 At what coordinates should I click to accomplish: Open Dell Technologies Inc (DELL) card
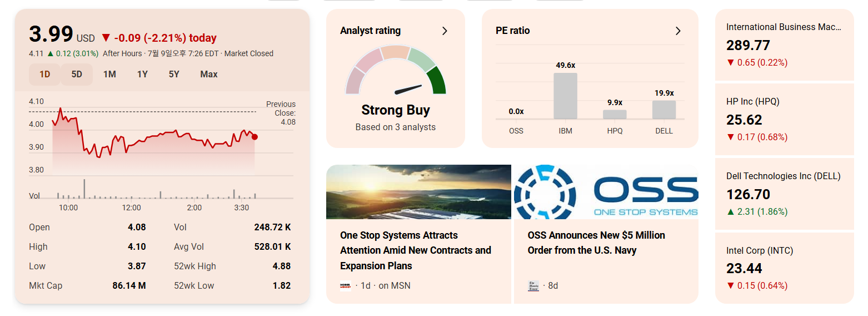pos(784,194)
